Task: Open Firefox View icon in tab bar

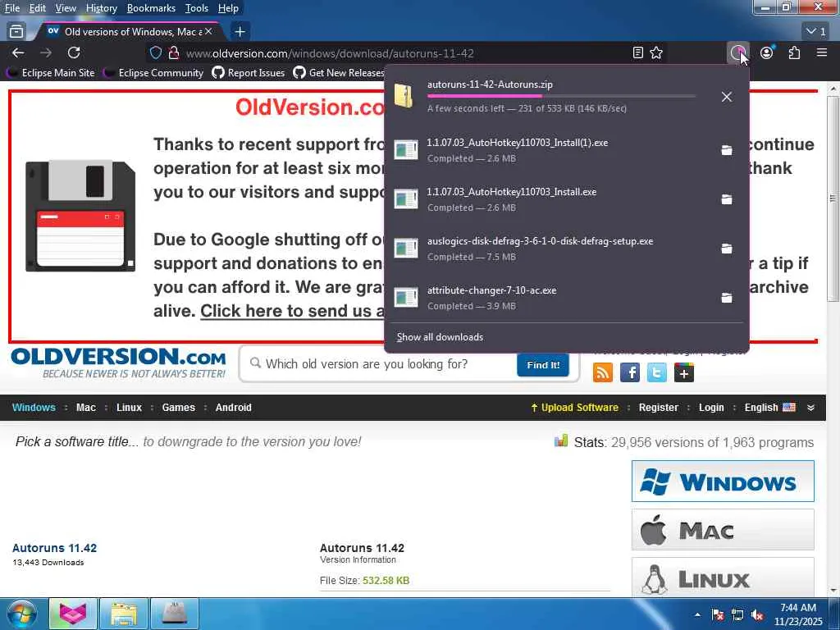Action: pos(16,32)
